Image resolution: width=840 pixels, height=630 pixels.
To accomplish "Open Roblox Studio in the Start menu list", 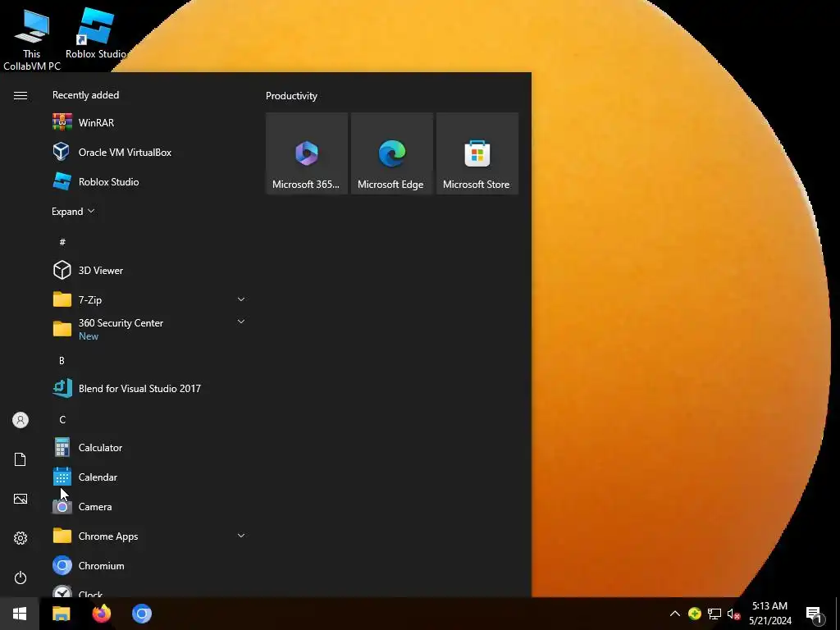I will pyautogui.click(x=149, y=181).
